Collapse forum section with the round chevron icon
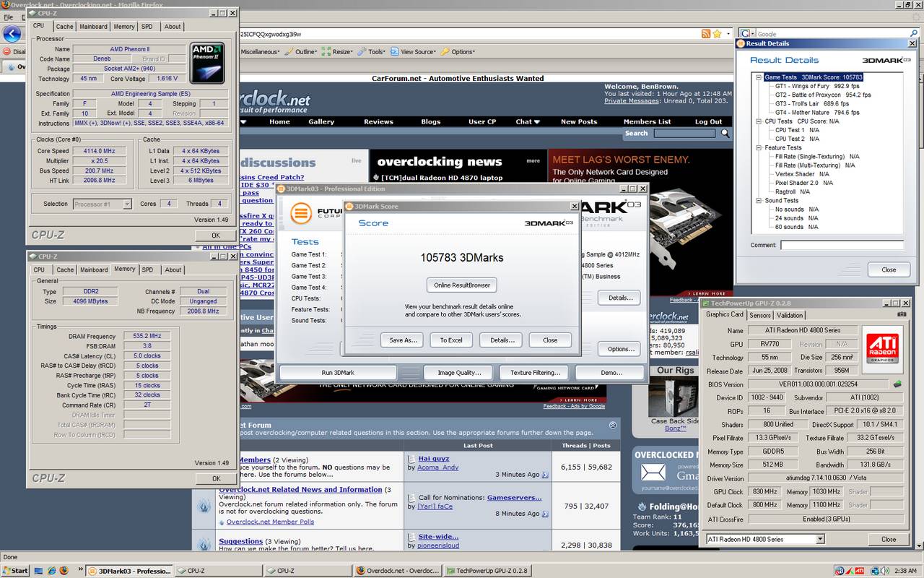This screenshot has width=924, height=578. pyautogui.click(x=613, y=426)
